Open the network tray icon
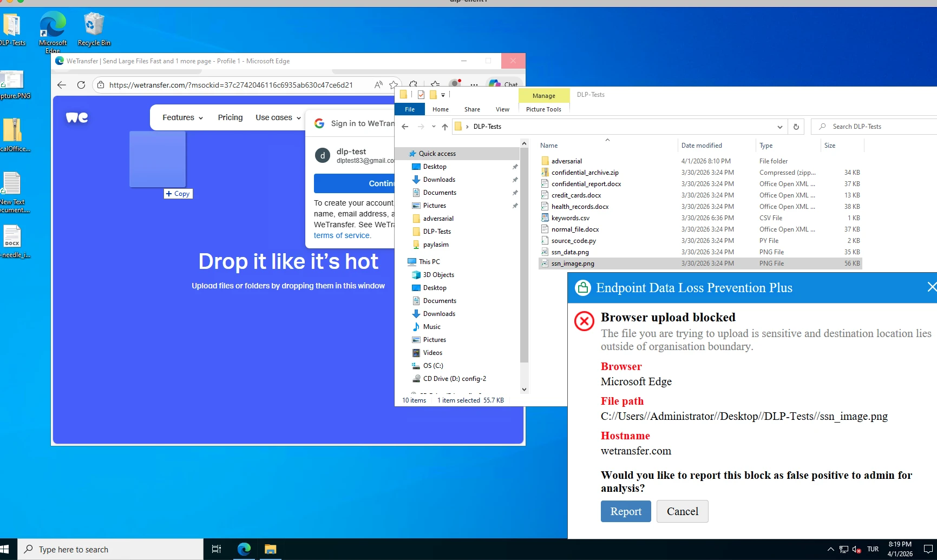Screen dimensions: 937x560 point(843,549)
